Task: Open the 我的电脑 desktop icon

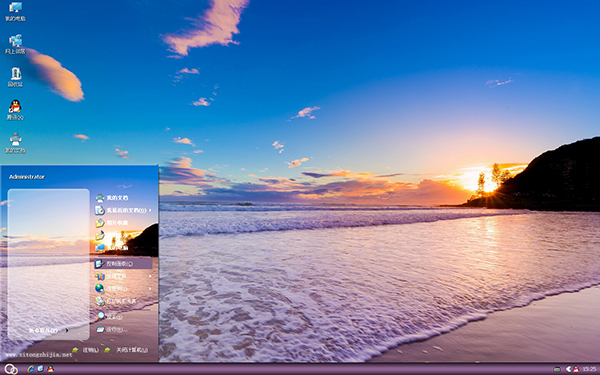Action: pyautogui.click(x=15, y=11)
